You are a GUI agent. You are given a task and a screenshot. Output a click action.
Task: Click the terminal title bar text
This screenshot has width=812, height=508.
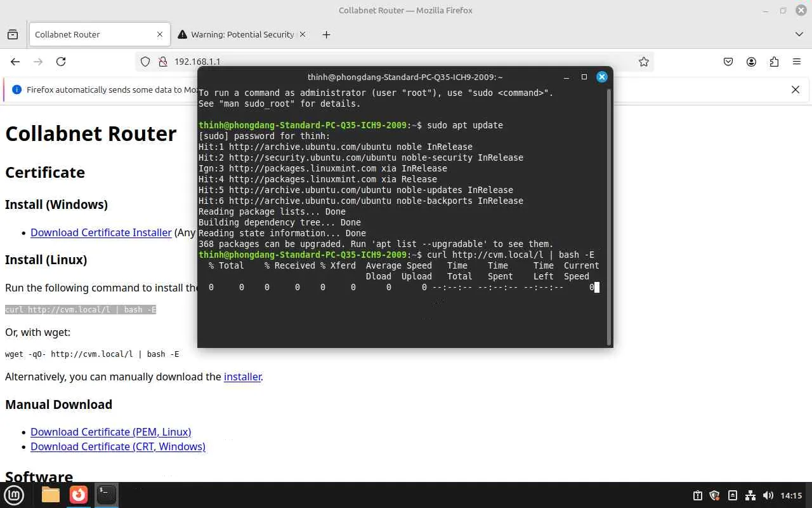405,77
